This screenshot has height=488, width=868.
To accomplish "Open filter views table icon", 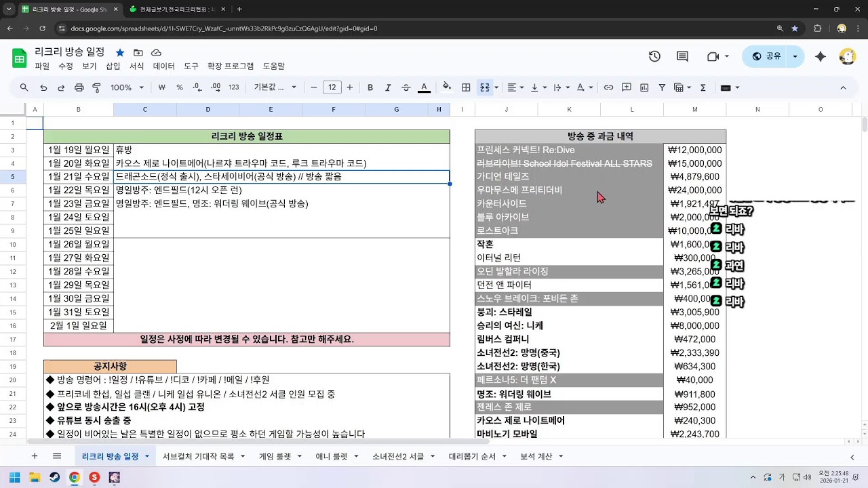I will [682, 87].
